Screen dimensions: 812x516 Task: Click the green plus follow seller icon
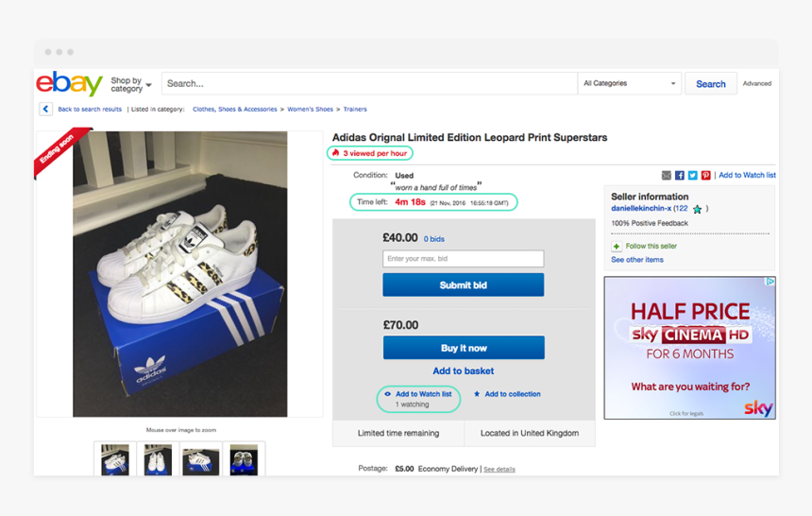tap(617, 247)
